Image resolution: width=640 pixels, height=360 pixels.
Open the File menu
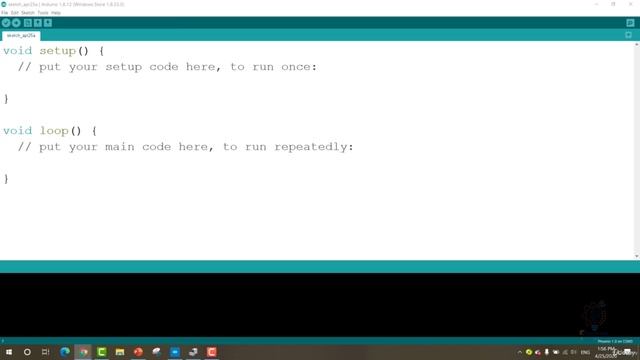4,13
